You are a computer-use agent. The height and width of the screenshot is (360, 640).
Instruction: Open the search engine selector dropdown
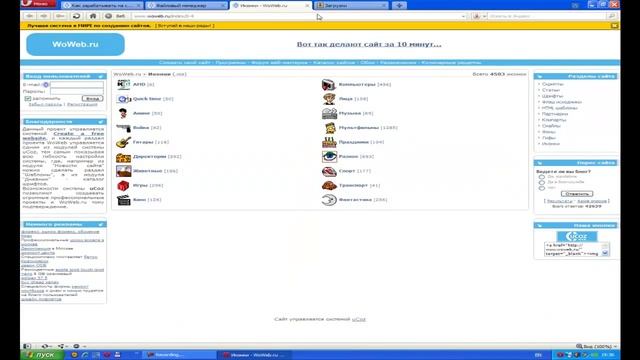479,16
